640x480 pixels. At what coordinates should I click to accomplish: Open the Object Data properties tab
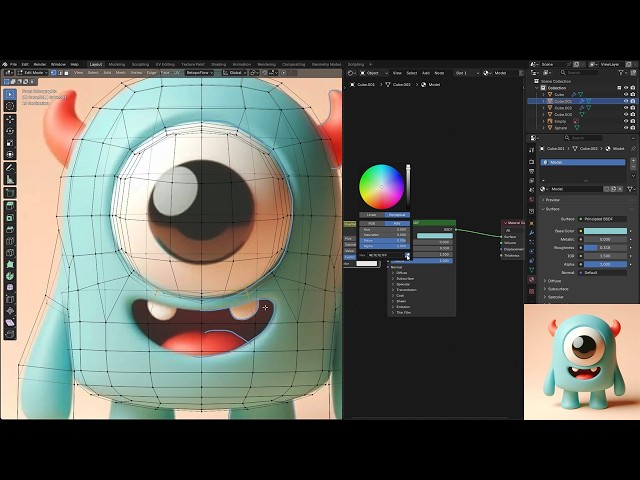tap(531, 270)
